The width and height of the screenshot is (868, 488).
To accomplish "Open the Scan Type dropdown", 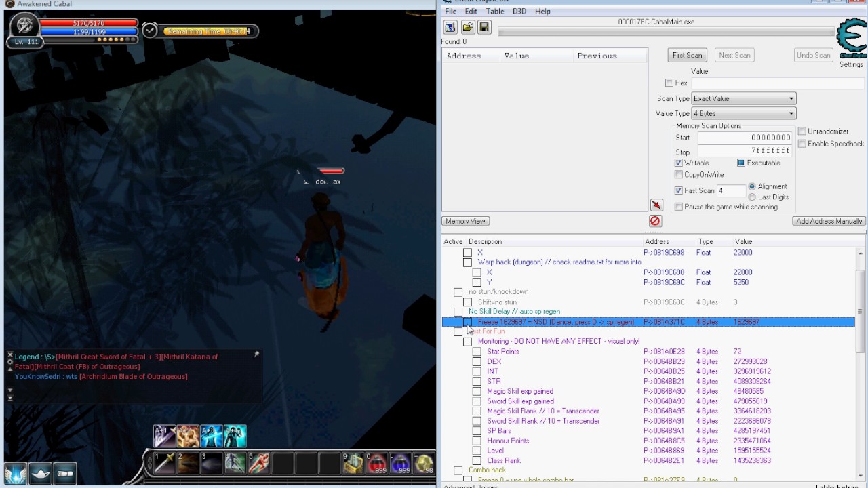I will click(743, 98).
